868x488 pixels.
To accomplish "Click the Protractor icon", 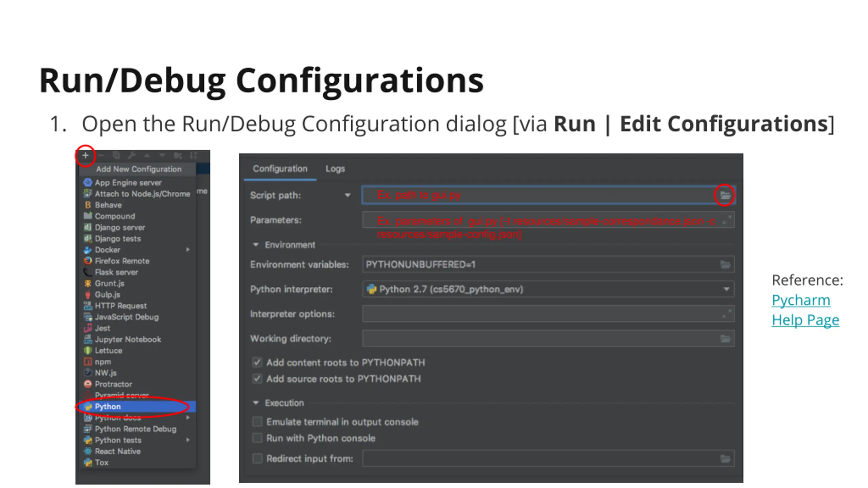I will [88, 384].
